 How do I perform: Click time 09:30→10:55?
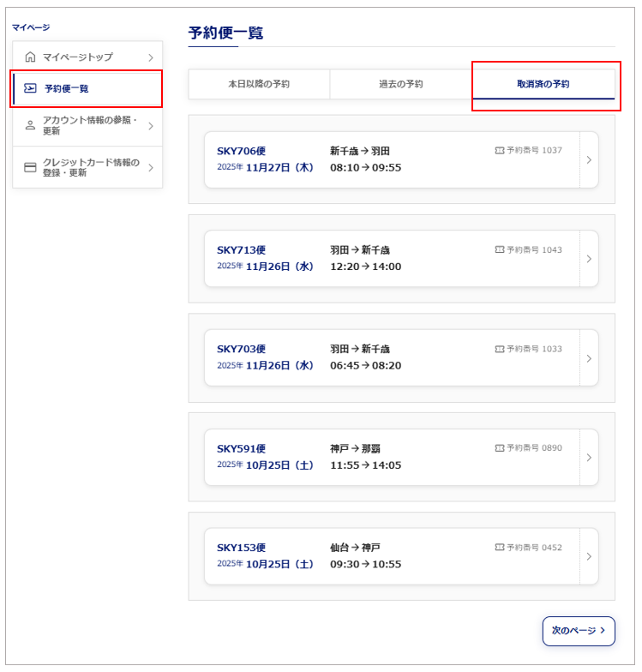click(x=365, y=564)
